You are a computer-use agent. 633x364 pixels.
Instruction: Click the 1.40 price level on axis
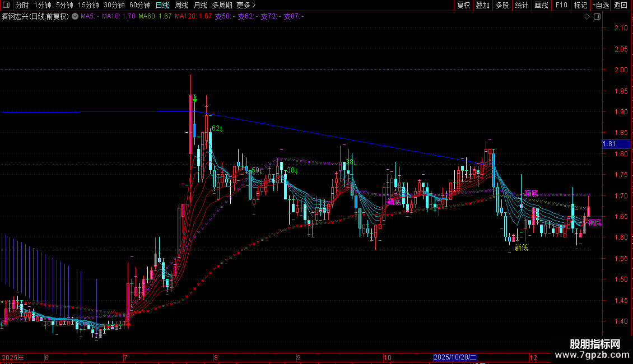point(621,321)
